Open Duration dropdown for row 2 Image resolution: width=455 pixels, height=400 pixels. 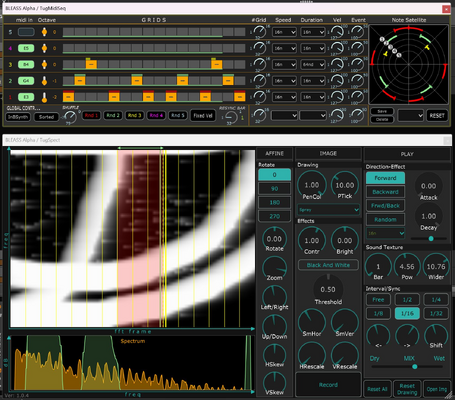[x=313, y=80]
